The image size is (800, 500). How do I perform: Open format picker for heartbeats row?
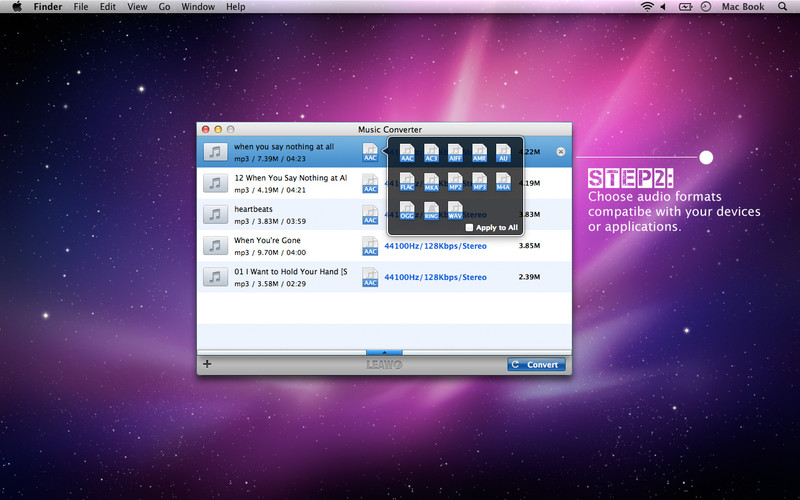coord(370,214)
